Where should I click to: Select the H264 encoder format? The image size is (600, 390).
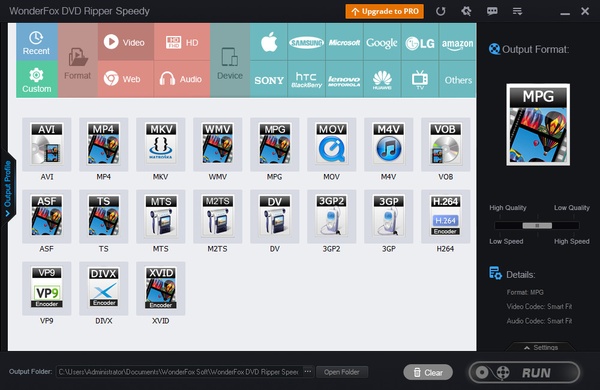pyautogui.click(x=445, y=216)
